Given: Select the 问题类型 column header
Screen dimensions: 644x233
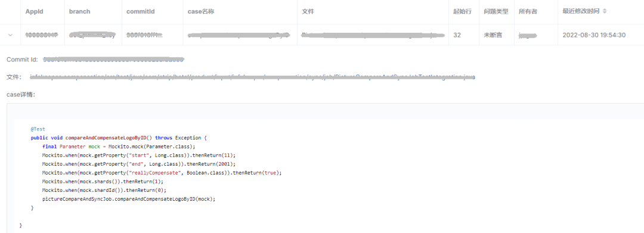Looking at the screenshot, I should pos(496,11).
